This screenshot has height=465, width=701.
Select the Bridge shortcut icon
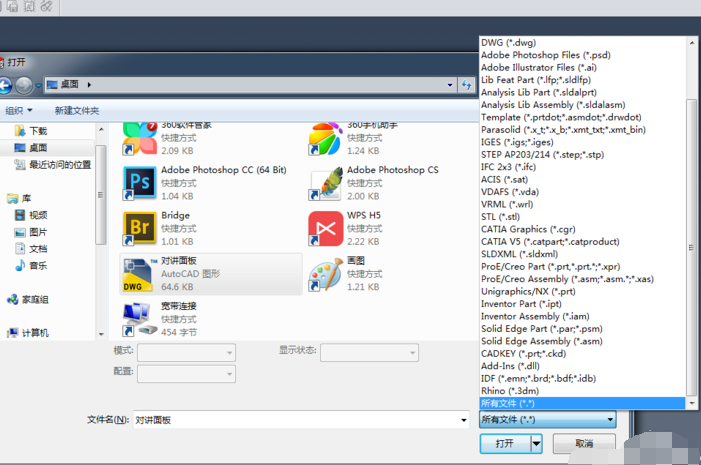139,228
